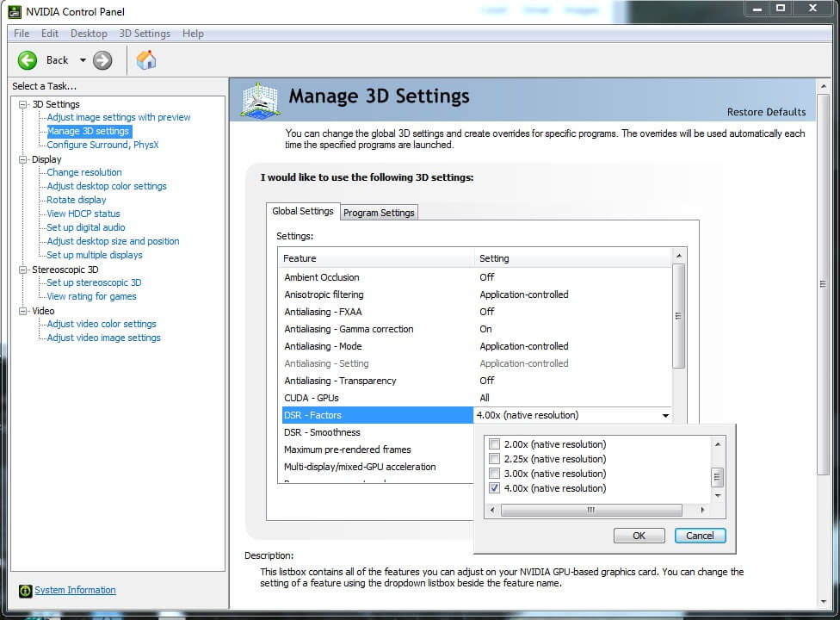Open the System Information link
The width and height of the screenshot is (840, 620).
point(75,591)
